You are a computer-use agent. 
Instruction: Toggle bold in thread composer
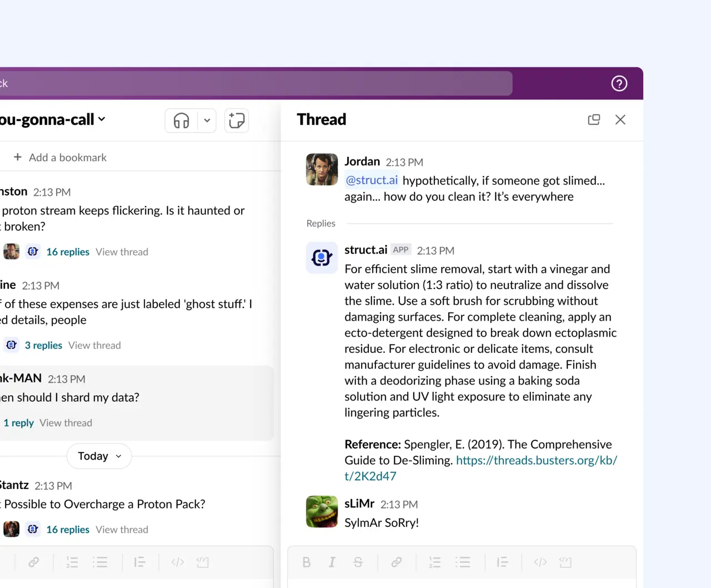pos(307,562)
